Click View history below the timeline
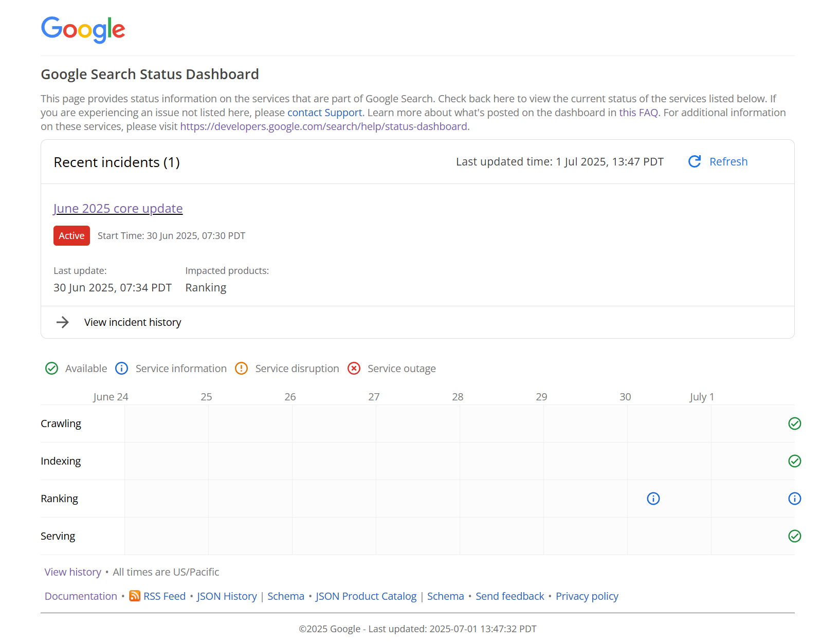This screenshot has height=644, width=839. [x=73, y=572]
